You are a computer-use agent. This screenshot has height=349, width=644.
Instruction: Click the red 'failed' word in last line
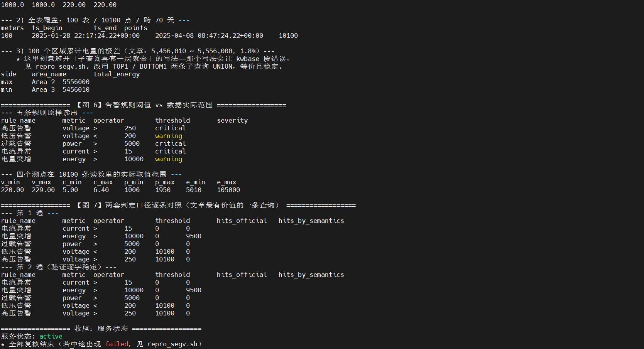pyautogui.click(x=117, y=344)
